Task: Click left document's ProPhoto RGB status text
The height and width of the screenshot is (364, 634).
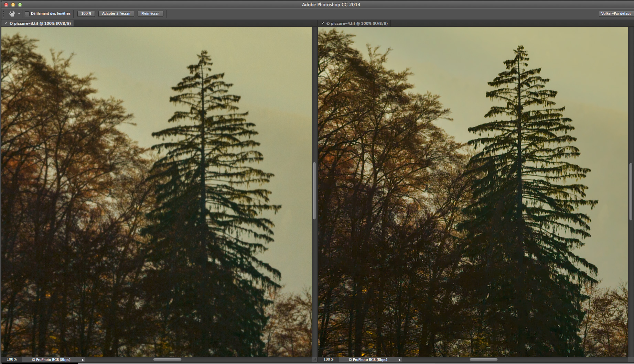Action: 51,360
